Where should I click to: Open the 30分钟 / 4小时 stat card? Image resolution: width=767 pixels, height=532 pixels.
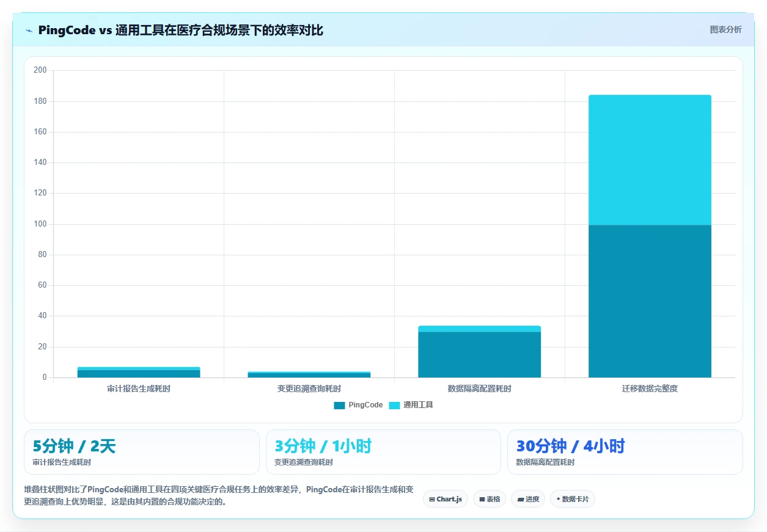(x=625, y=452)
